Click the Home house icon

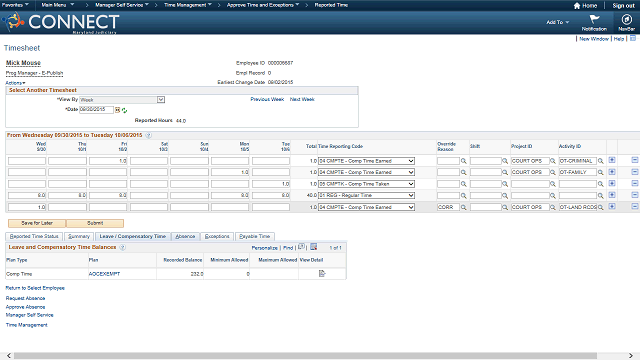(577, 6)
